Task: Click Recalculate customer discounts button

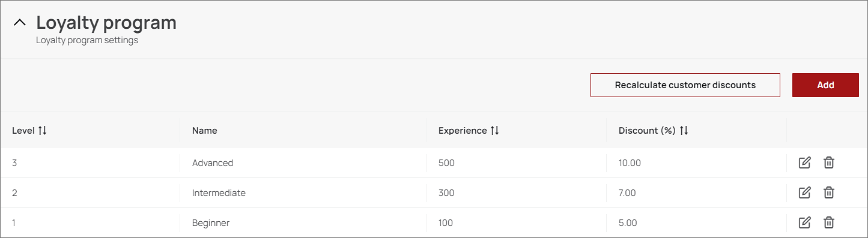Action: [685, 85]
